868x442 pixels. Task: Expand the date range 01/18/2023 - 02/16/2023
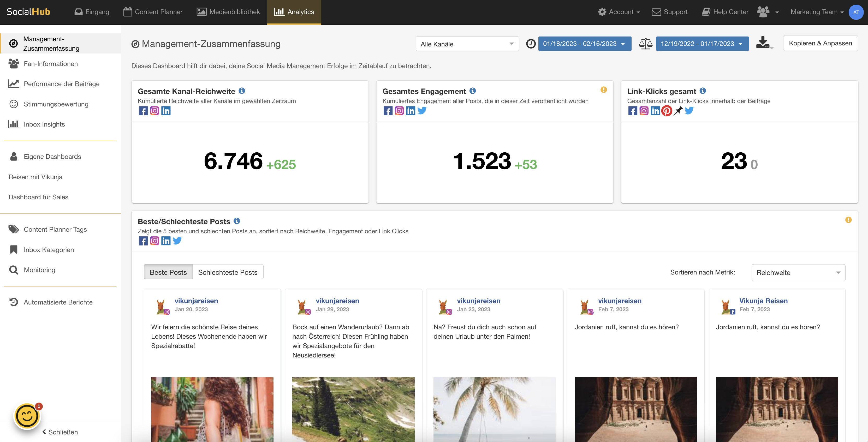585,44
